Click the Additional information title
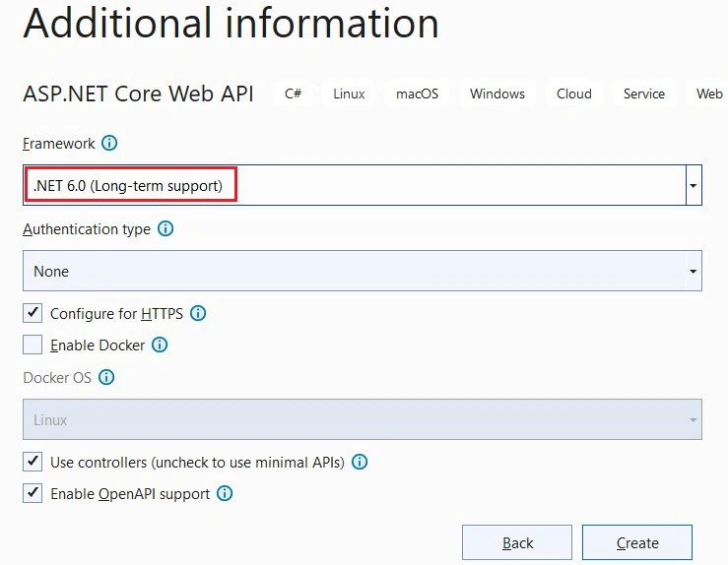Screen dimensions: 728x565 pyautogui.click(x=231, y=23)
